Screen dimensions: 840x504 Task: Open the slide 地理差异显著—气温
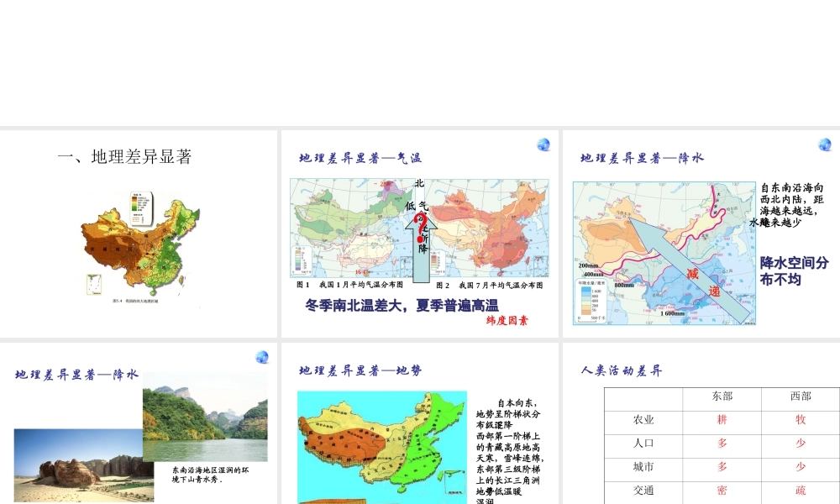(x=419, y=234)
